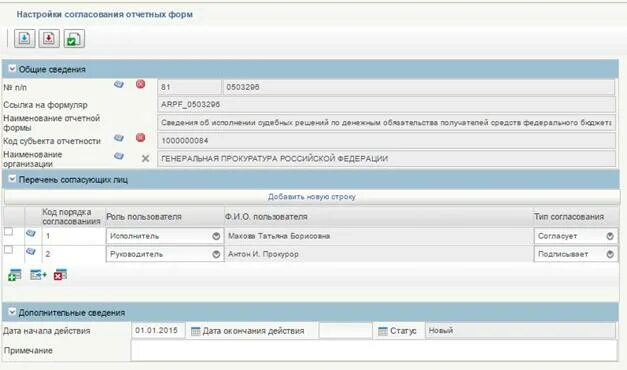627x370 pixels.
Task: Click the insert row icon with arrow
Action: click(38, 275)
